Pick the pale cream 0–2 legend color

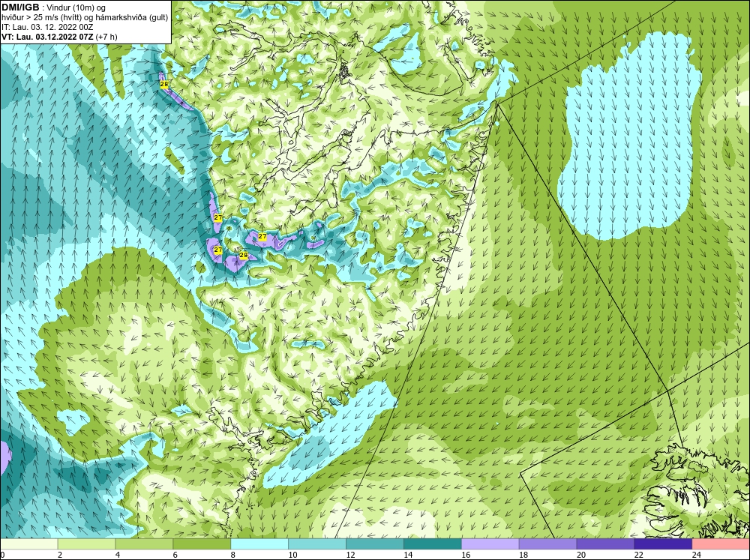(28, 544)
